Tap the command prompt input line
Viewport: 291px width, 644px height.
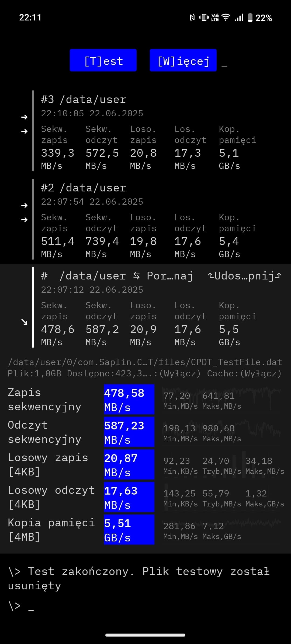pos(145,606)
